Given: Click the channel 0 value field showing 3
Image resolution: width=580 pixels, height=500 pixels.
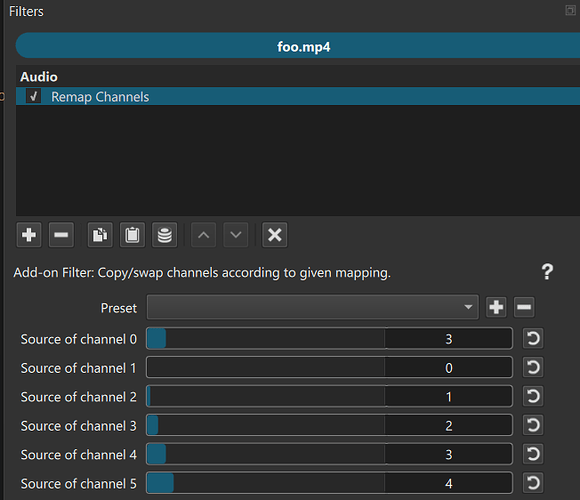Looking at the screenshot, I should [448, 338].
